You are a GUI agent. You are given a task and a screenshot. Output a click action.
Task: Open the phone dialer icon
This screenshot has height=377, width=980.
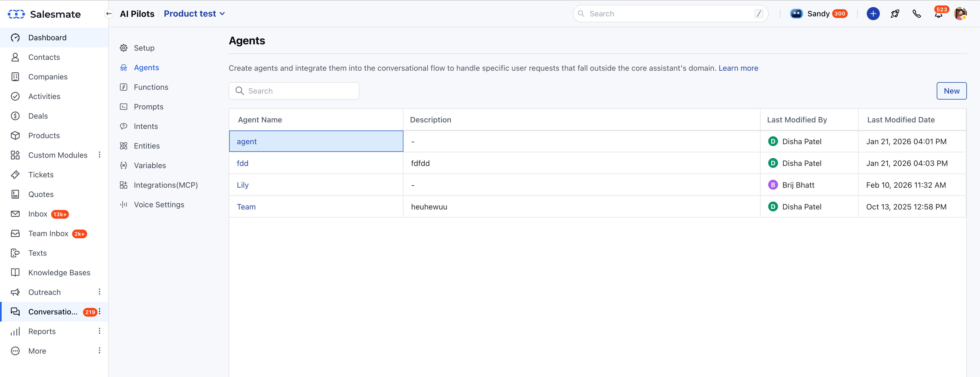coord(917,14)
